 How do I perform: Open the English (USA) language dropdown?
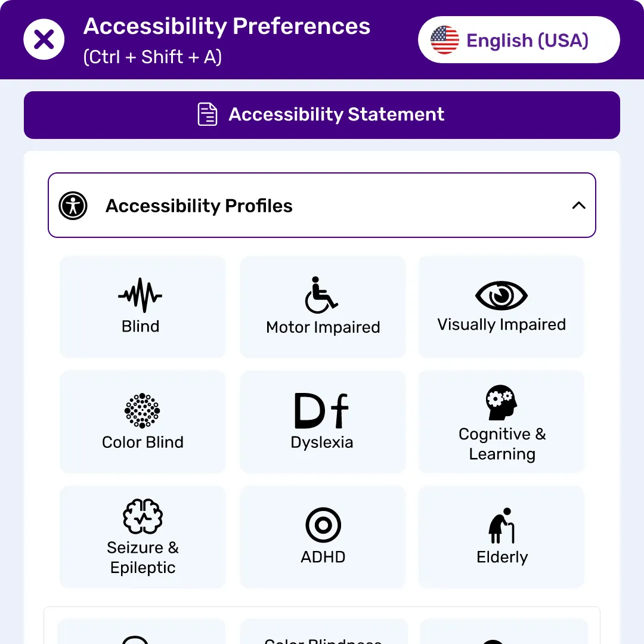click(x=518, y=39)
